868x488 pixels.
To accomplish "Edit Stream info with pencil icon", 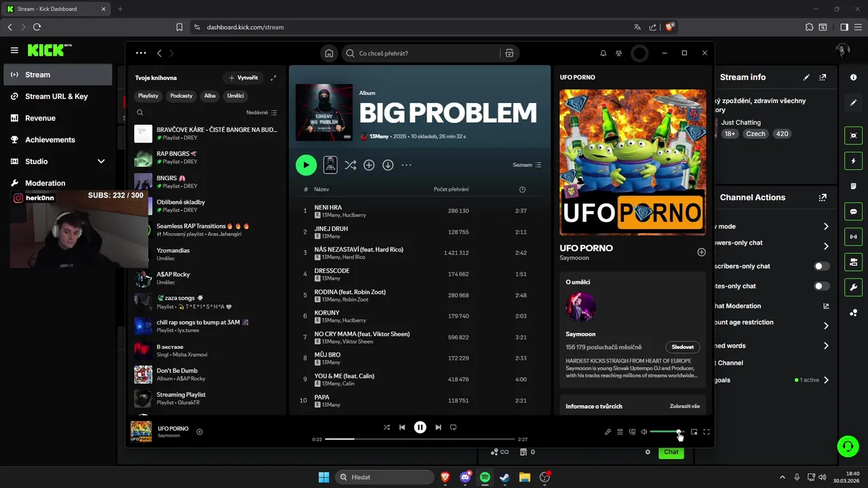I will click(x=806, y=77).
